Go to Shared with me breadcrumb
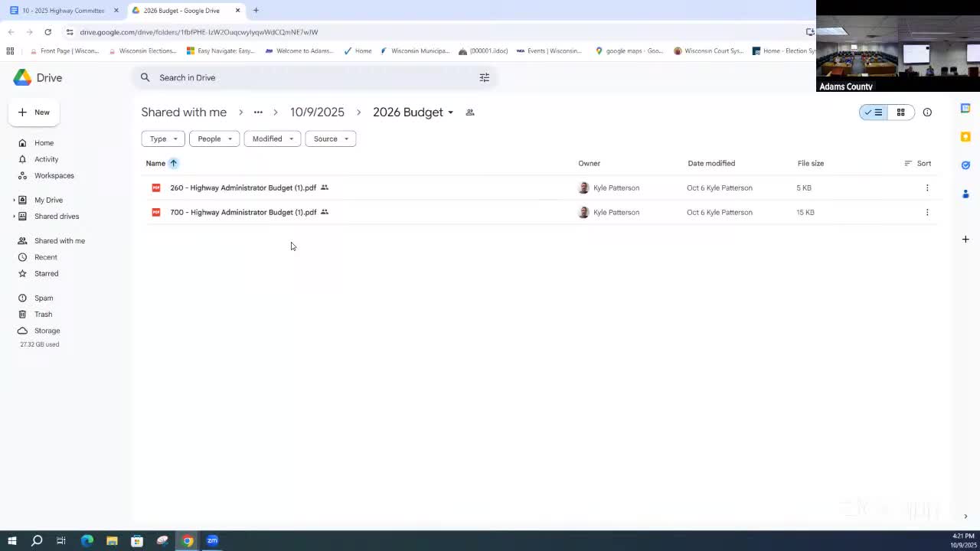The image size is (980, 551). pyautogui.click(x=184, y=112)
